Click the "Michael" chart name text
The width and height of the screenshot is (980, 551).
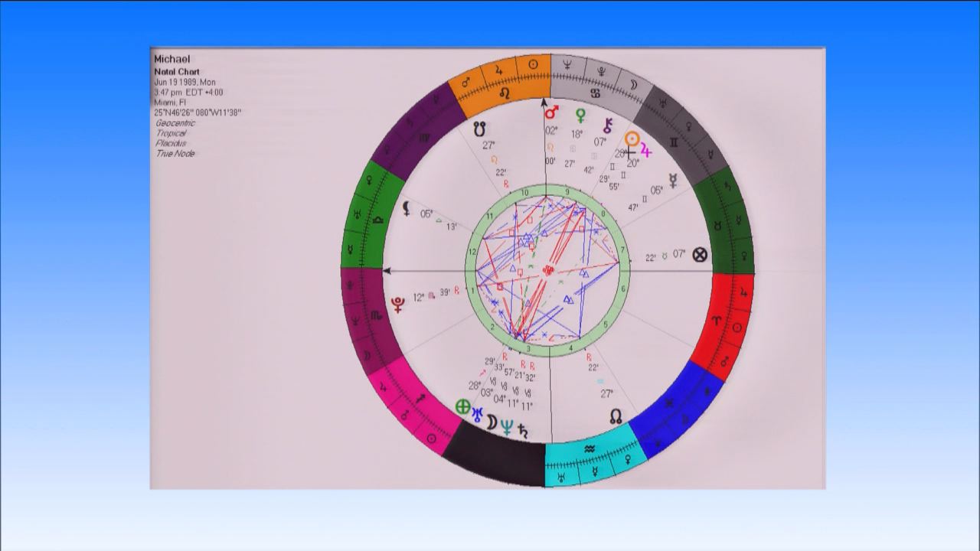click(172, 59)
